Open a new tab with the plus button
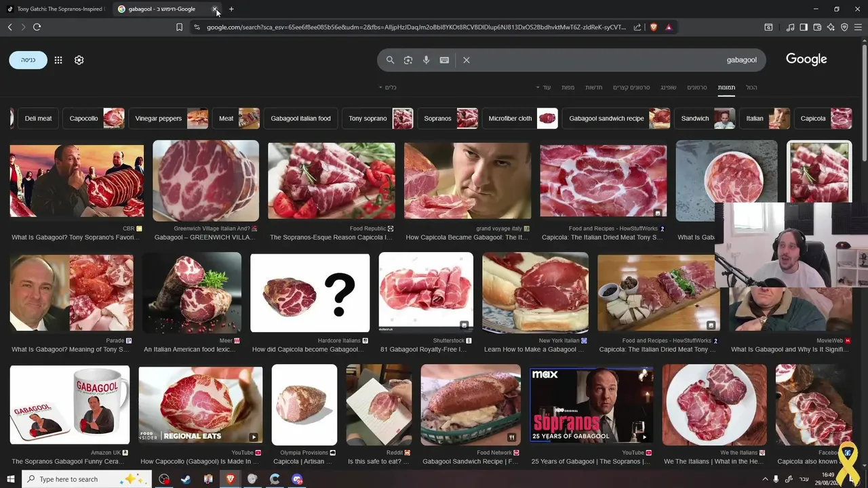The width and height of the screenshot is (868, 488). pyautogui.click(x=231, y=9)
